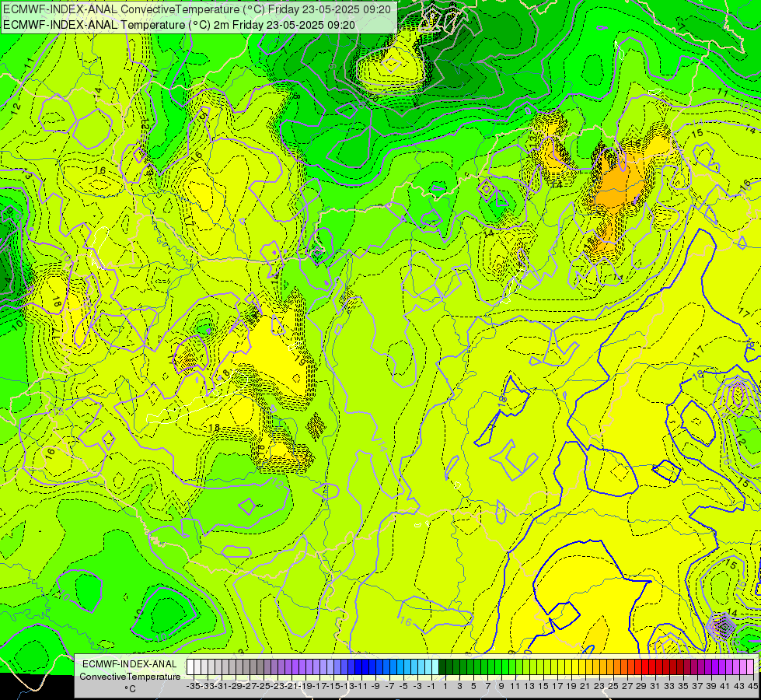Click the -35 scale value
Viewport: 761px width, 700px height.
tap(194, 686)
